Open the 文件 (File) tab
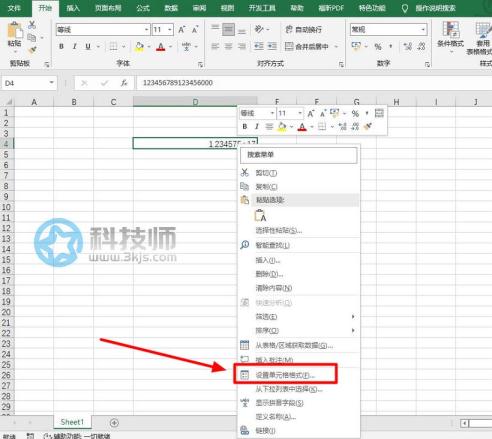 pyautogui.click(x=14, y=8)
